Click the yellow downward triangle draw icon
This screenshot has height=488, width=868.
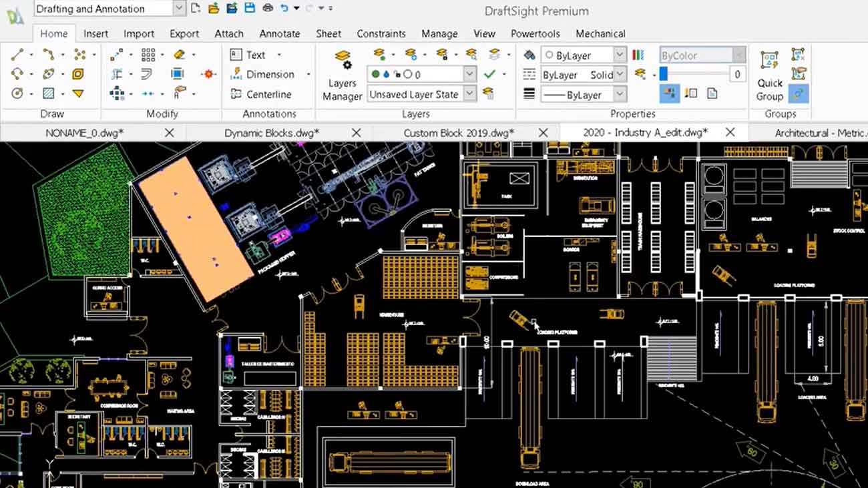(x=78, y=93)
